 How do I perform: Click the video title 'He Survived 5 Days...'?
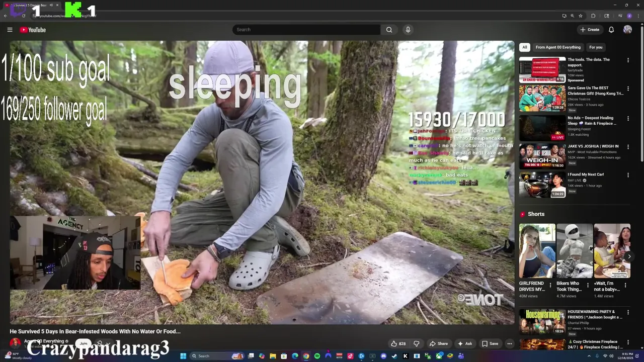pyautogui.click(x=95, y=331)
